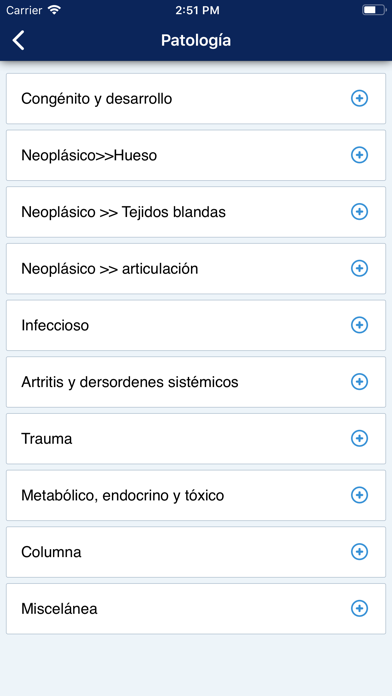This screenshot has height=696, width=392.
Task: Go back using the header arrow
Action: [19, 40]
